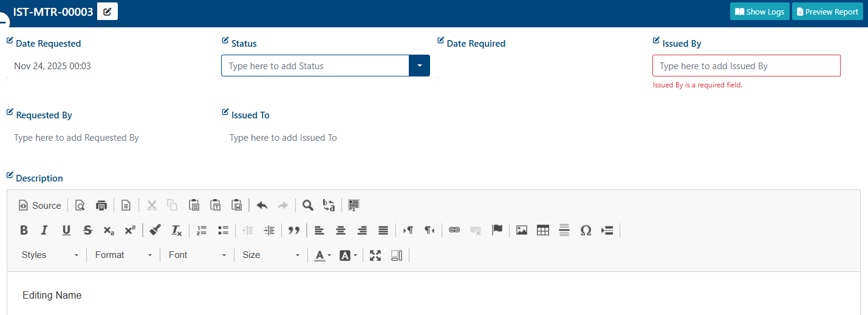This screenshot has height=315, width=868.
Task: Click the Anchor flag icon
Action: point(497,231)
